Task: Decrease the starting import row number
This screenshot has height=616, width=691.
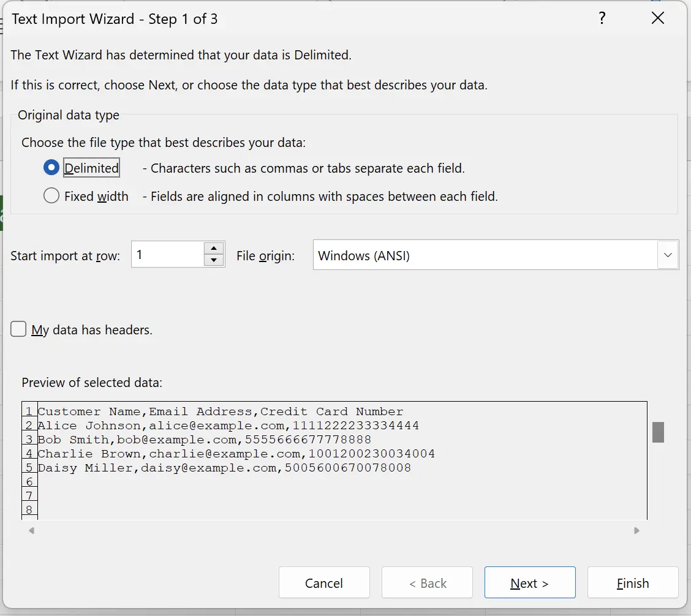Action: 213,260
